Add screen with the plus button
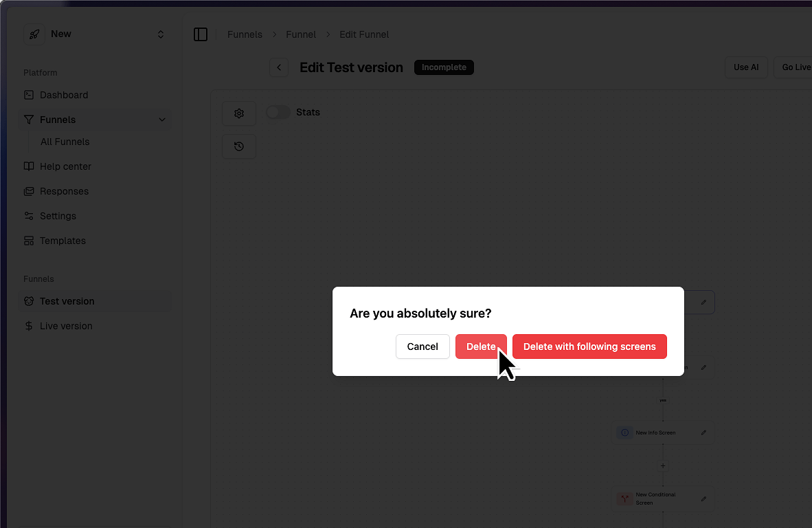Viewport: 812px width, 528px height. [x=663, y=466]
